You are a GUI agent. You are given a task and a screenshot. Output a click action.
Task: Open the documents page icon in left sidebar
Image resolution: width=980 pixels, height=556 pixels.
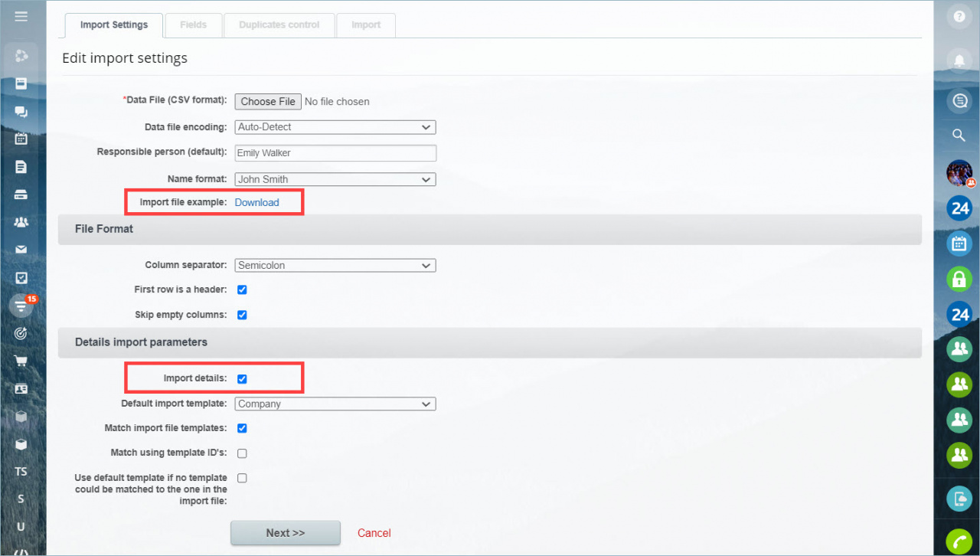[x=21, y=167]
